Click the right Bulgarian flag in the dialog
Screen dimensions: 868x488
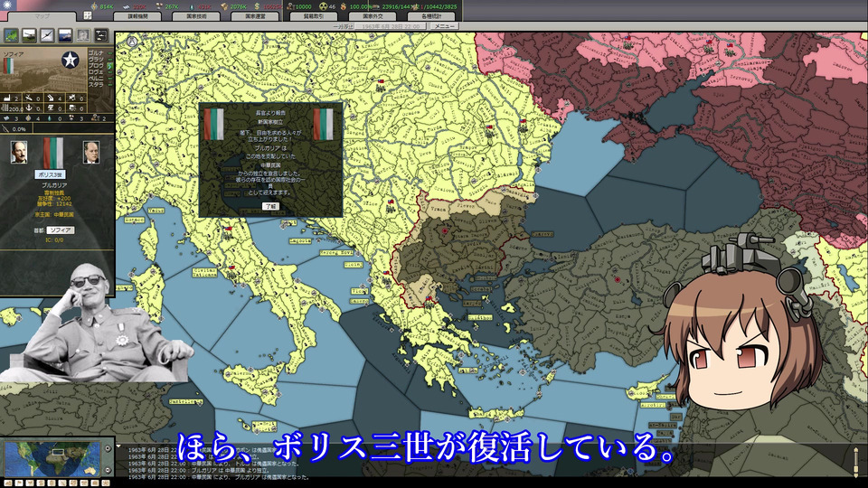pyautogui.click(x=323, y=124)
